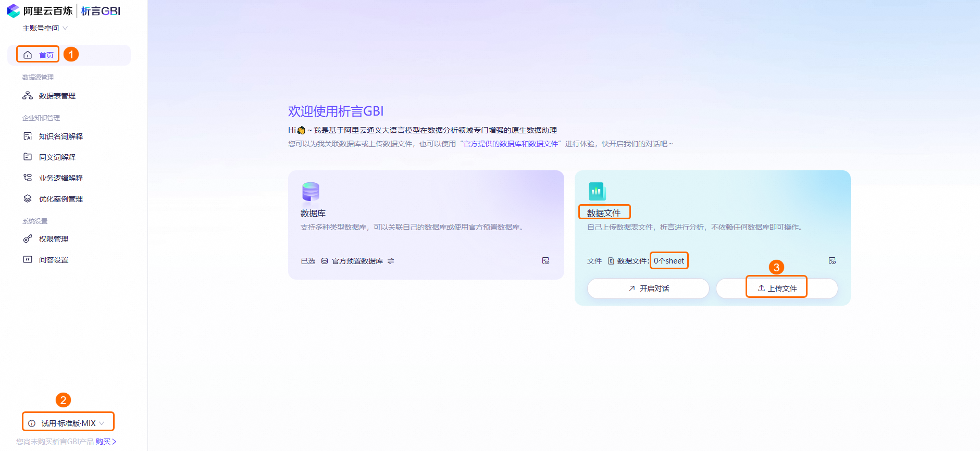Click the 数据文件 card title
The width and height of the screenshot is (980, 451).
point(603,213)
